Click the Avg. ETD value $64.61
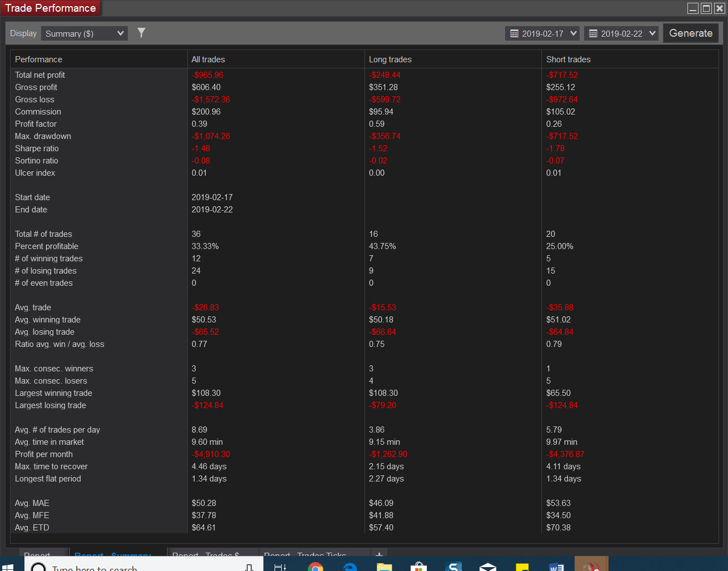The width and height of the screenshot is (728, 571). 203,528
